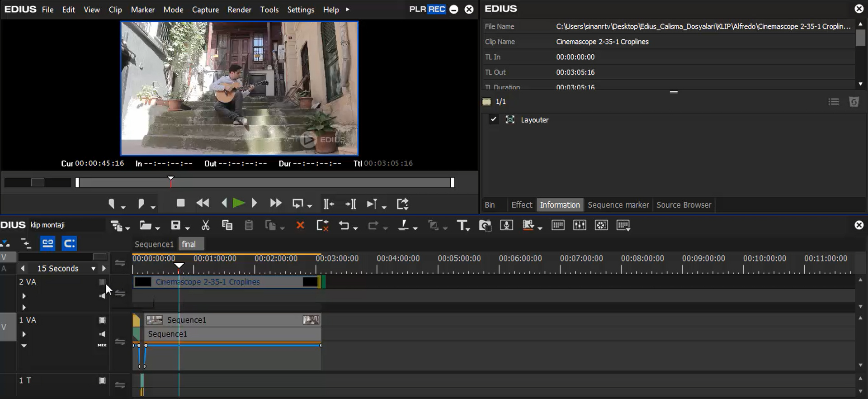Click the red X Delete icon
This screenshot has height=399, width=868.
[x=300, y=225]
